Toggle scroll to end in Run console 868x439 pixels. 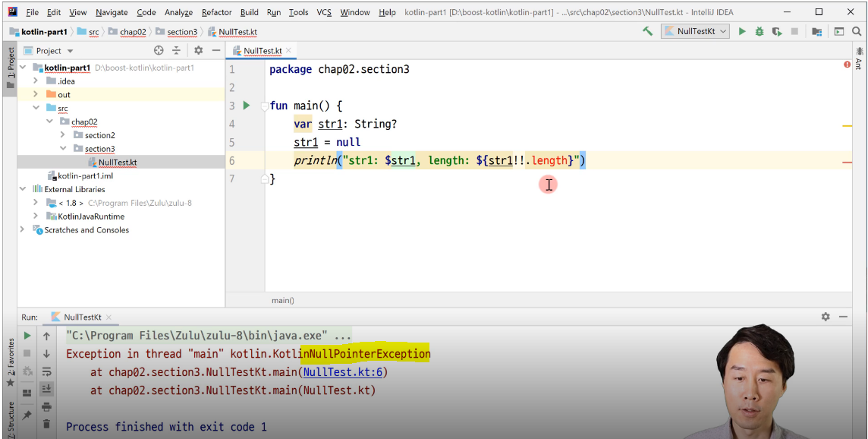click(46, 389)
